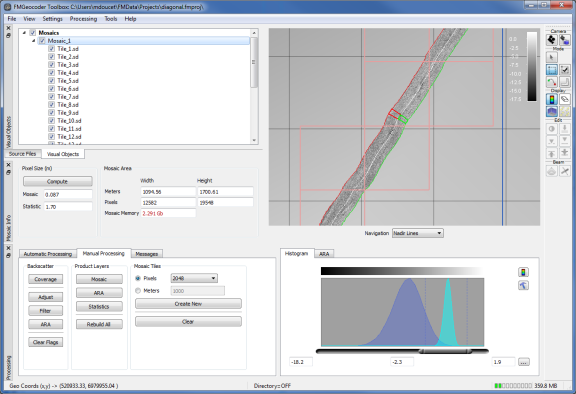Click the first Camera icon in toolbar
This screenshot has width=576, height=394.
(551, 40)
